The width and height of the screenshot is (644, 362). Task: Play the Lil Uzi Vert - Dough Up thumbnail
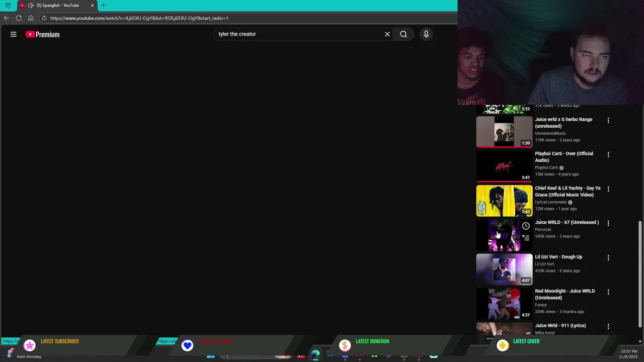click(504, 269)
